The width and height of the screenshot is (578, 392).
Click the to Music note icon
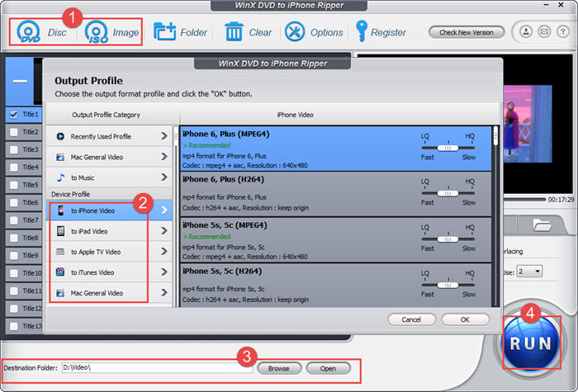[x=60, y=177]
